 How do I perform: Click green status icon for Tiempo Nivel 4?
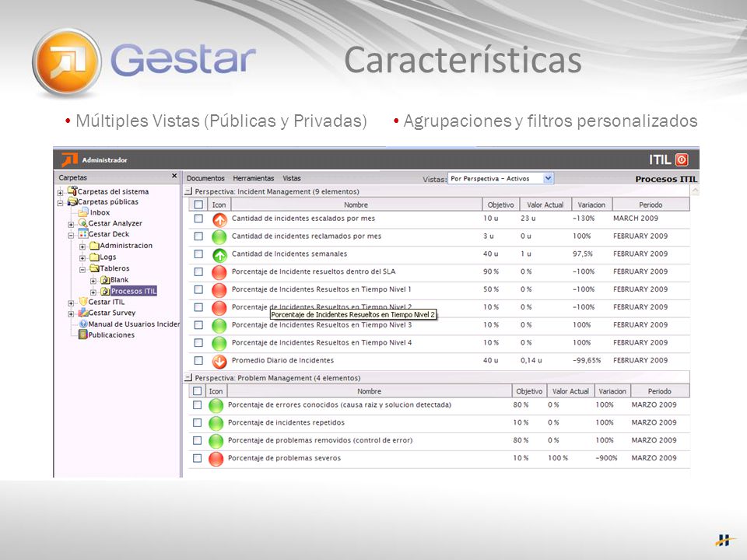219,343
